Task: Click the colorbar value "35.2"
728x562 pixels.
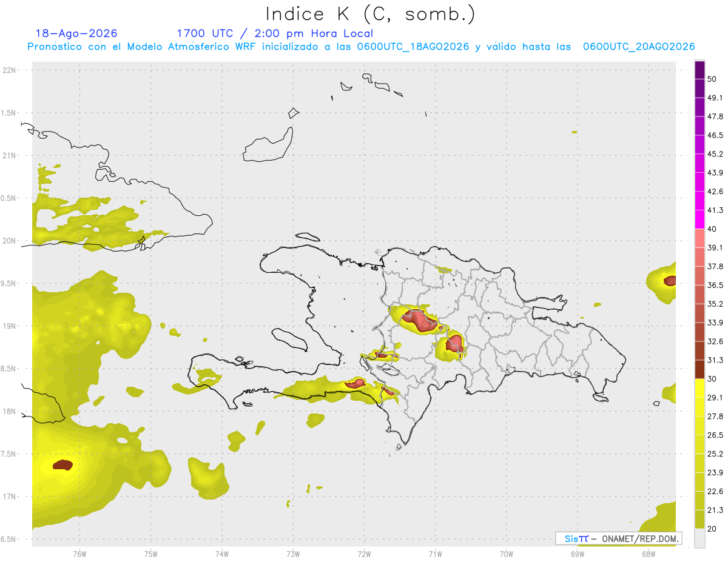Action: click(x=715, y=304)
